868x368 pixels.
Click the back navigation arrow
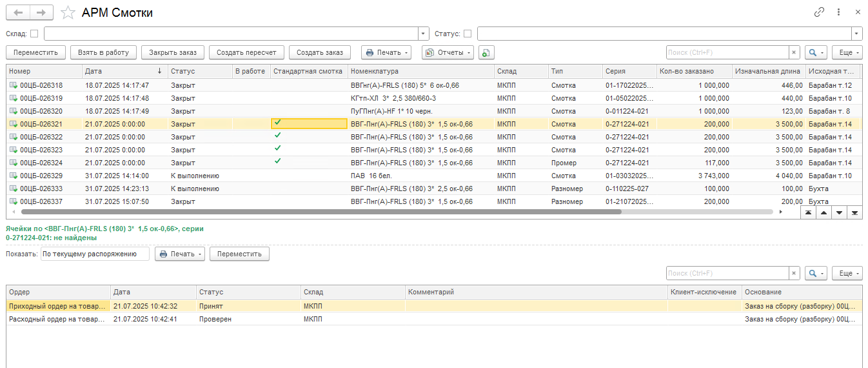coord(18,12)
